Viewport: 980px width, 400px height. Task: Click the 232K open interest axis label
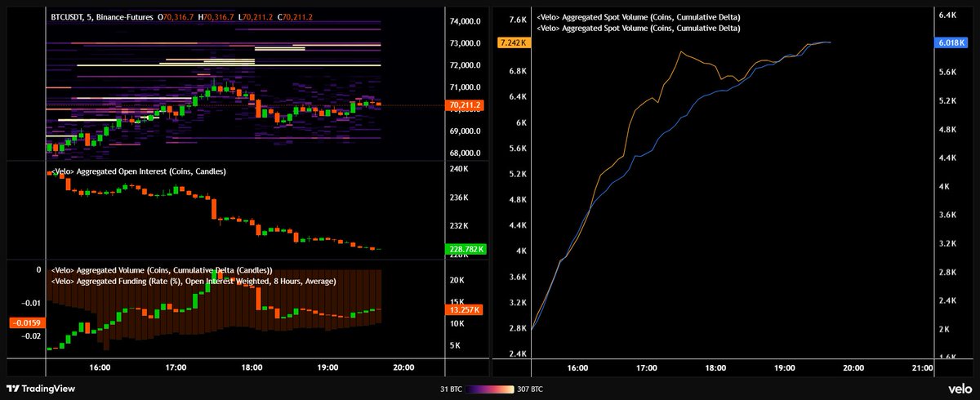pyautogui.click(x=459, y=226)
